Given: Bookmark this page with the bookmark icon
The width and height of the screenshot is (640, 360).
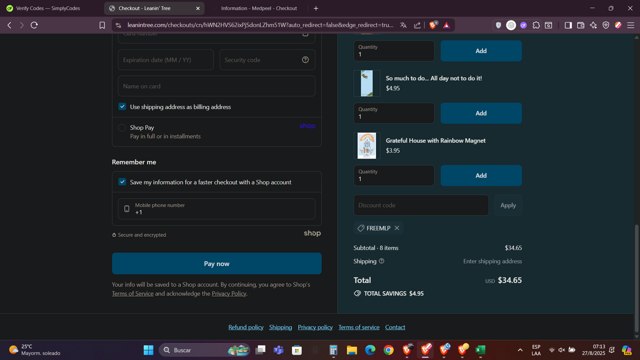Looking at the screenshot, I should coord(102,25).
